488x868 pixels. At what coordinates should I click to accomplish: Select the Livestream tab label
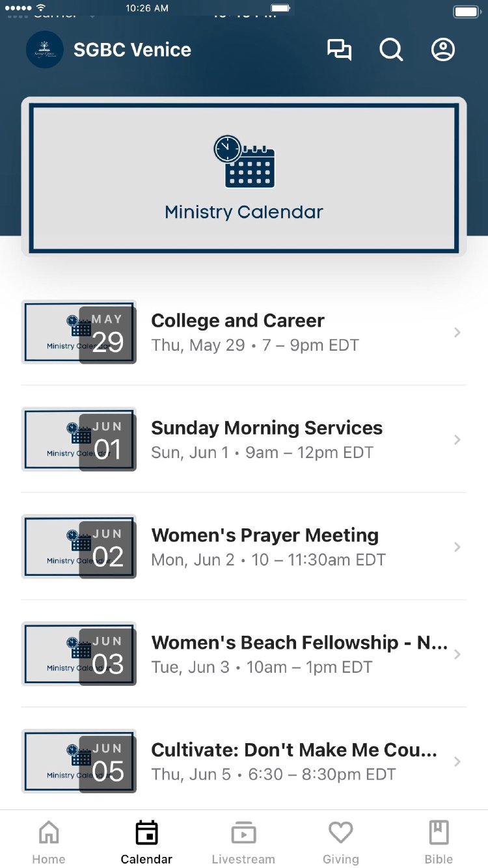pos(243,859)
